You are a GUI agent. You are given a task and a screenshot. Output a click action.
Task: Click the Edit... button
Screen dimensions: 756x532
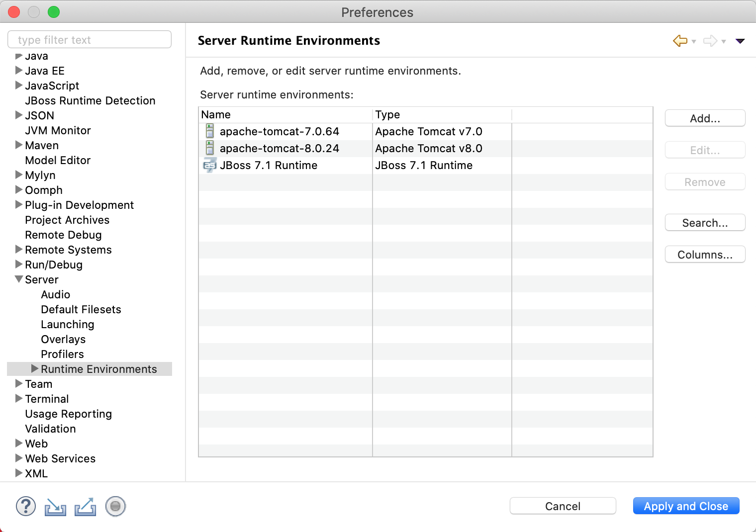tap(705, 150)
